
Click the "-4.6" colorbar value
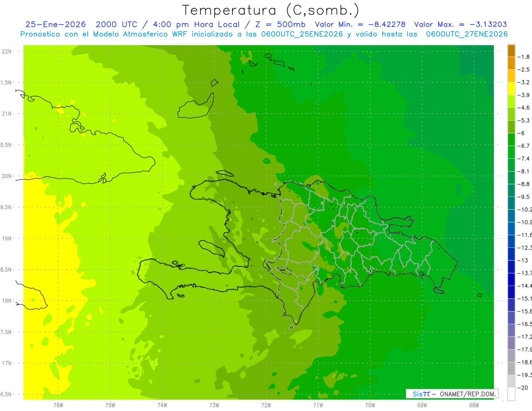coord(524,108)
